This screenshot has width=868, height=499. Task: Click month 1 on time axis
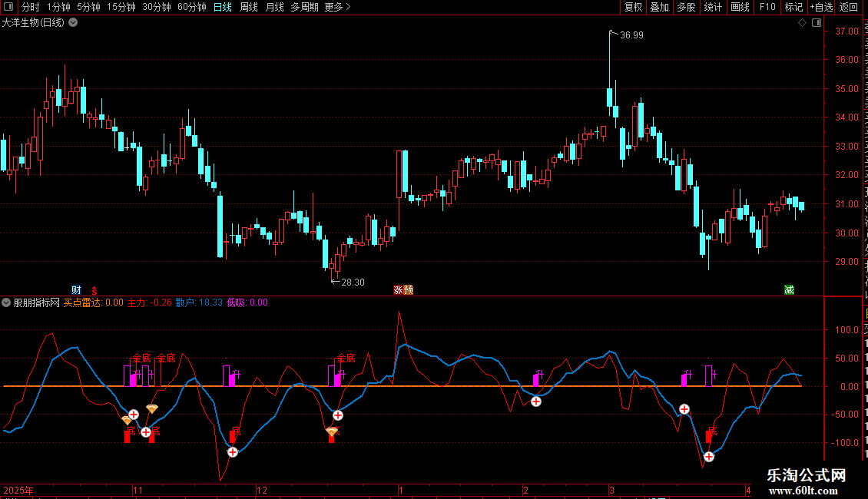click(401, 490)
